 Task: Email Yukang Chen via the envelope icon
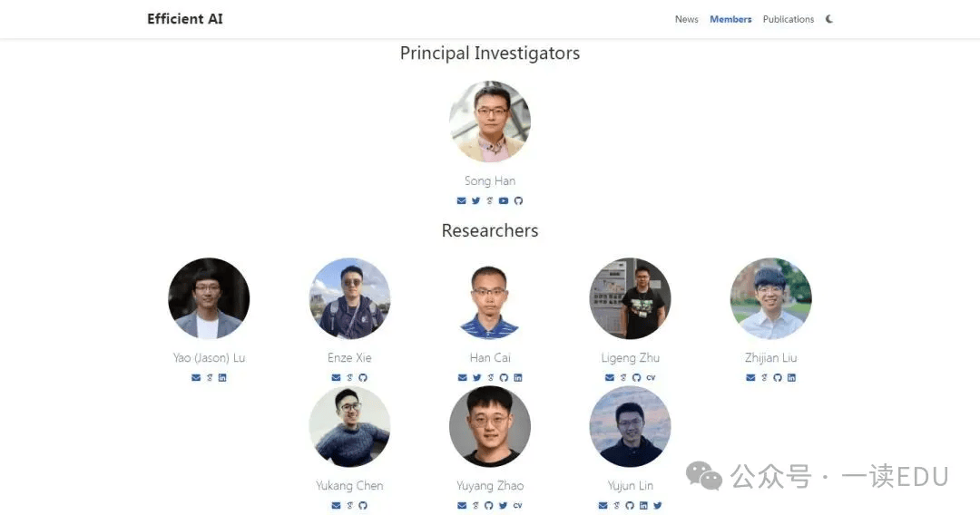pos(337,506)
